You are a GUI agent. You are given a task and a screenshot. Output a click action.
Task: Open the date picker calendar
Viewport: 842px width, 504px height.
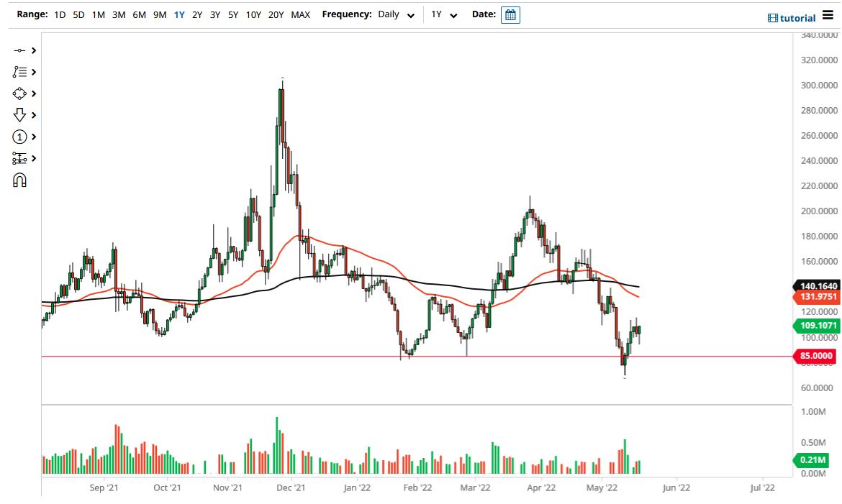click(x=510, y=14)
